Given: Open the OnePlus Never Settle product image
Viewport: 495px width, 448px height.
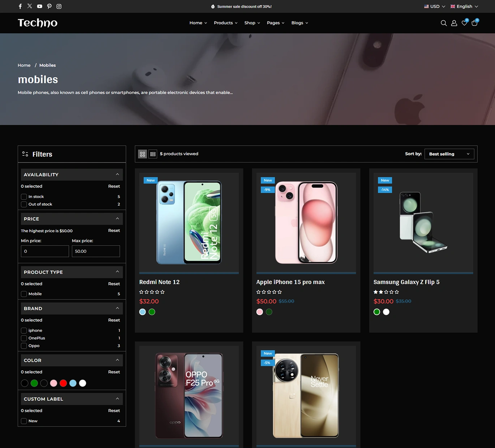Looking at the screenshot, I should click(x=306, y=396).
